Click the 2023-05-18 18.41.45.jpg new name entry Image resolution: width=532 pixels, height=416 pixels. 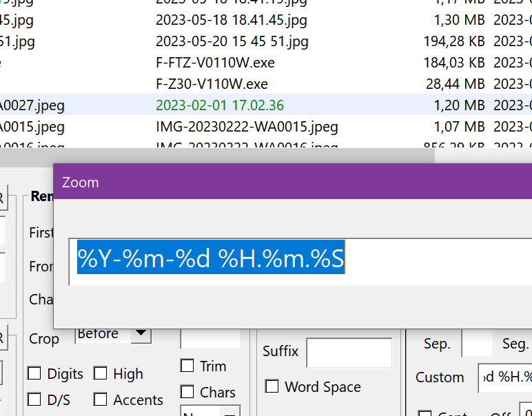point(231,20)
